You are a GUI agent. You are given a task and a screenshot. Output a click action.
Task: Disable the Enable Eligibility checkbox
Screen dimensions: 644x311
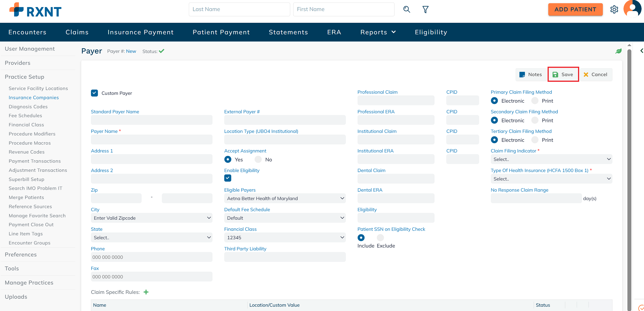tap(228, 178)
